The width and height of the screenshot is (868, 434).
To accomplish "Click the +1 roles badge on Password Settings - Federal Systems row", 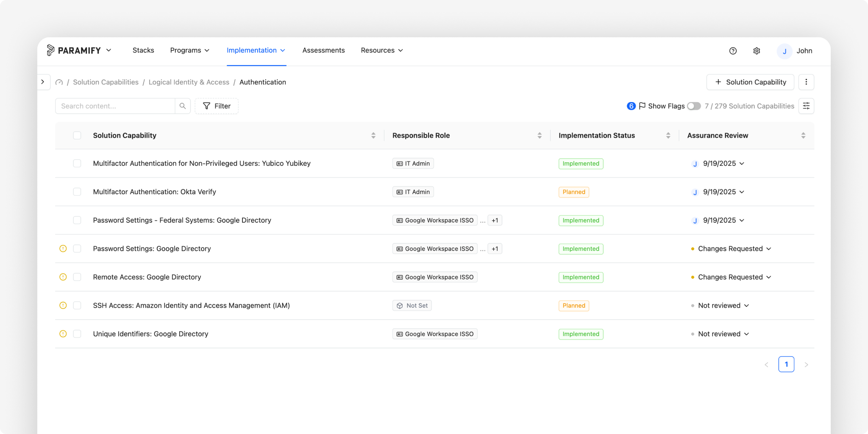I will 495,220.
